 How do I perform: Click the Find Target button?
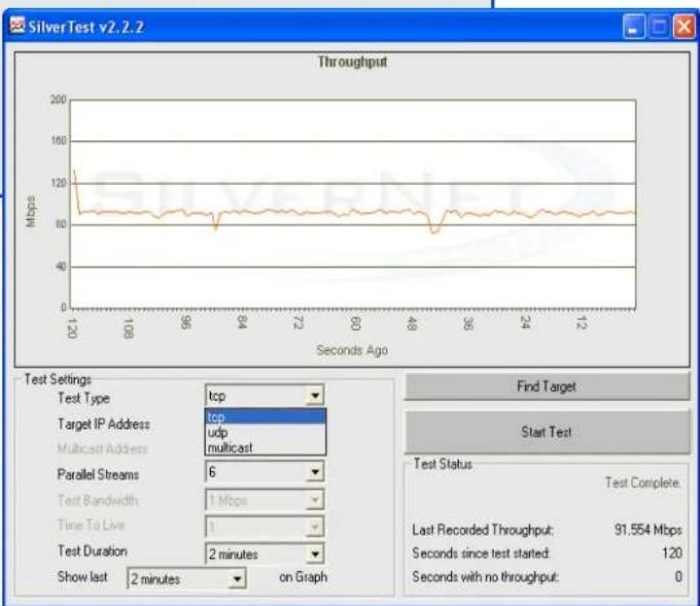click(x=546, y=386)
